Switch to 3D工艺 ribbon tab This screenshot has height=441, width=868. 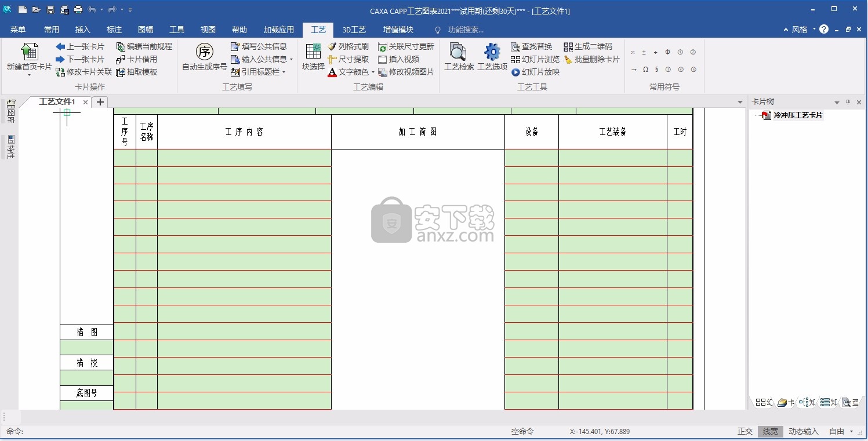pos(354,30)
